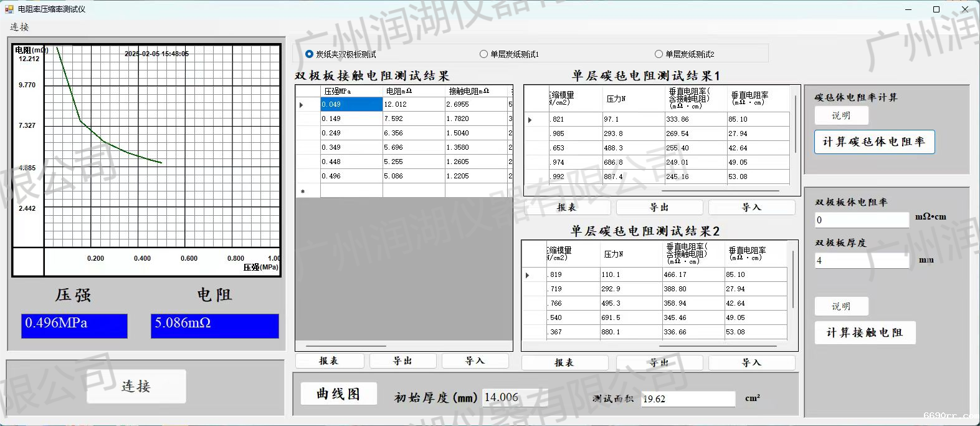Click 导出 under 双极板接触电阻 table
Image resolution: width=980 pixels, height=426 pixels.
(x=402, y=361)
